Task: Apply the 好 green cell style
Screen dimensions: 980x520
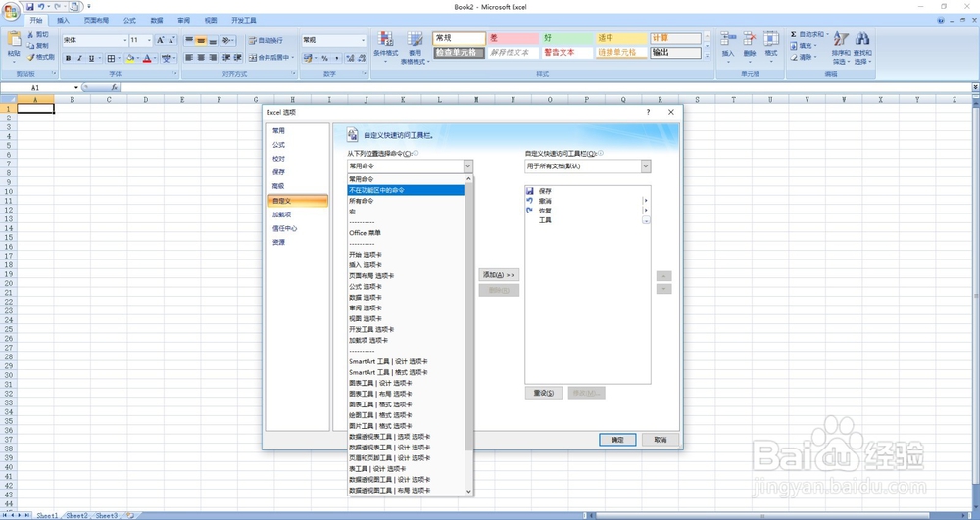Action: (566, 39)
